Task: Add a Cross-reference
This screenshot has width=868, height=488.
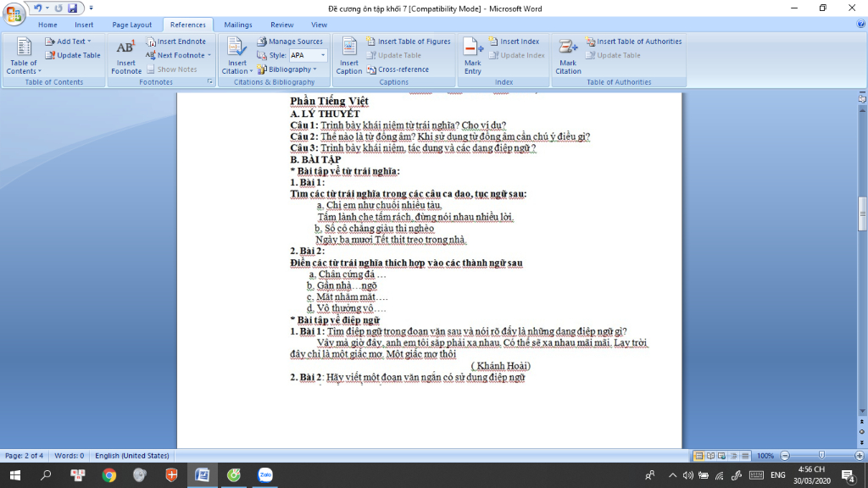Action: 398,69
